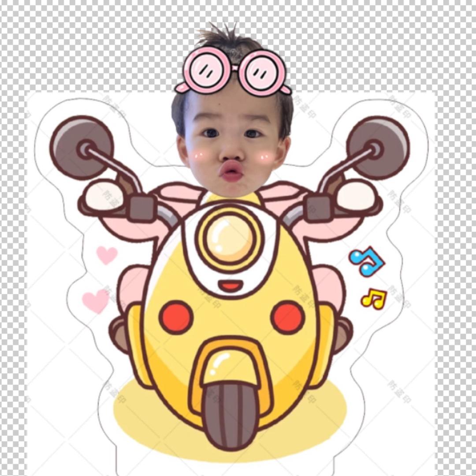Select the upper pink heart
The width and height of the screenshot is (476, 476).
point(107,255)
